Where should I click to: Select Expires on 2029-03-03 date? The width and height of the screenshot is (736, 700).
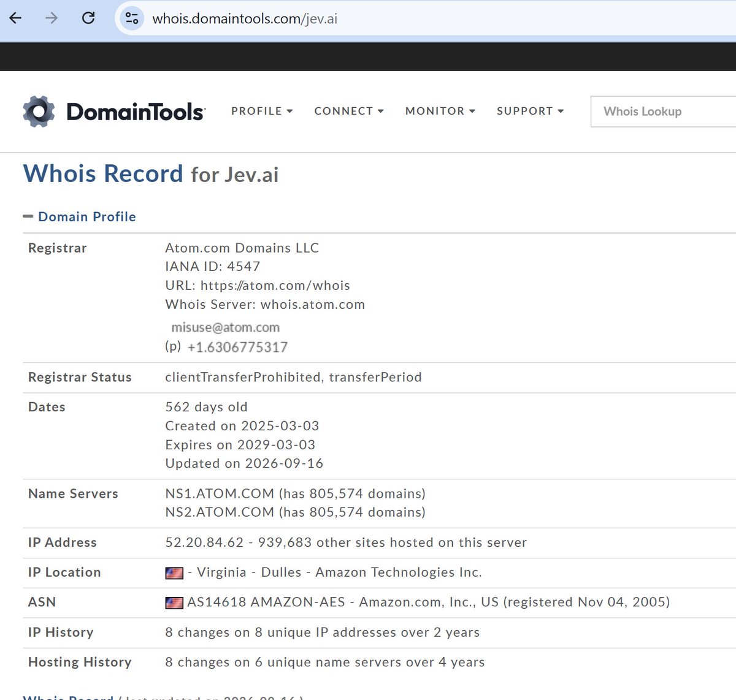tap(240, 445)
